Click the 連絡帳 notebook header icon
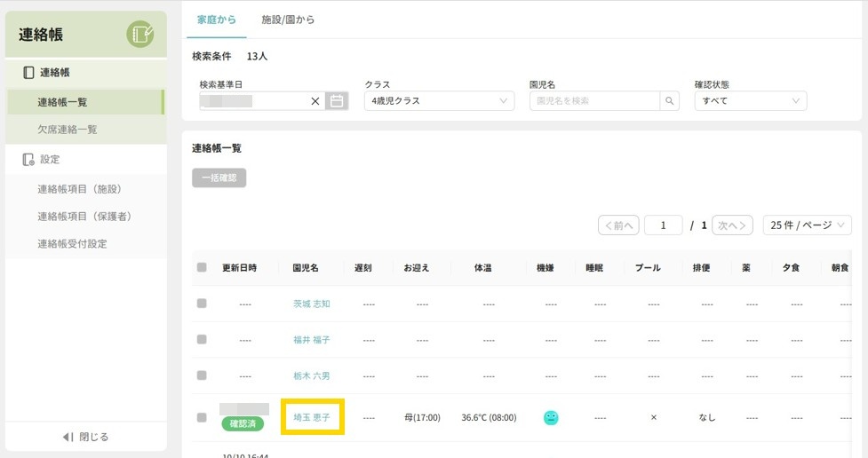This screenshot has width=868, height=458. coord(140,35)
